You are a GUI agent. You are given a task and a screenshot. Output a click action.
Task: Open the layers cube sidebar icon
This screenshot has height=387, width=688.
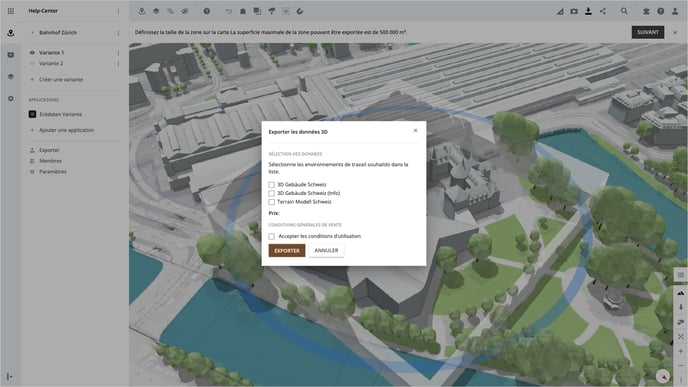[x=11, y=77]
